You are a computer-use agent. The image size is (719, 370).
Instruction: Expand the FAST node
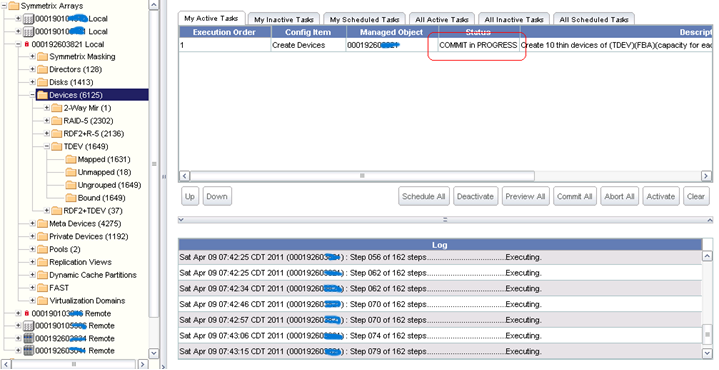[x=33, y=288]
